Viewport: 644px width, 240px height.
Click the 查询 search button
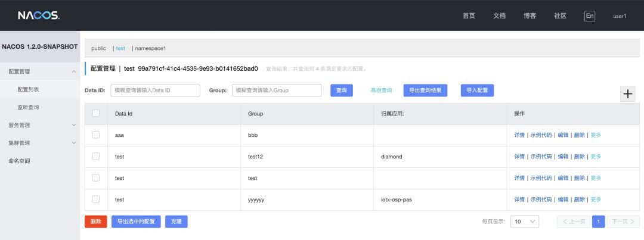pos(341,91)
